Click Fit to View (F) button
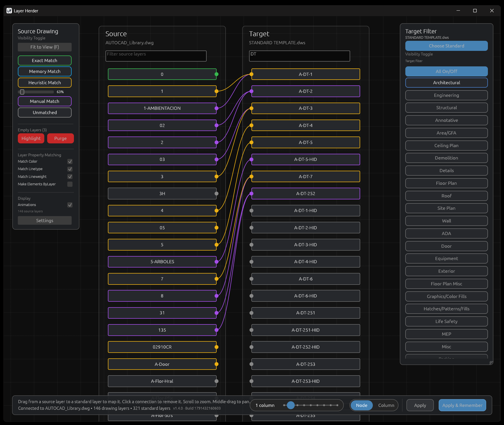 tap(45, 47)
